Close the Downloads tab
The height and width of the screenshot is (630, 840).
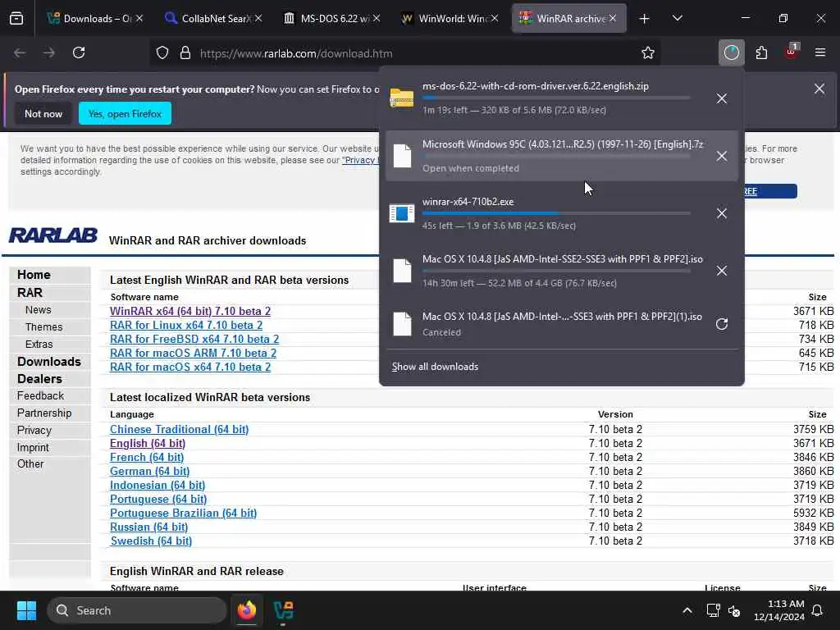[x=139, y=19]
